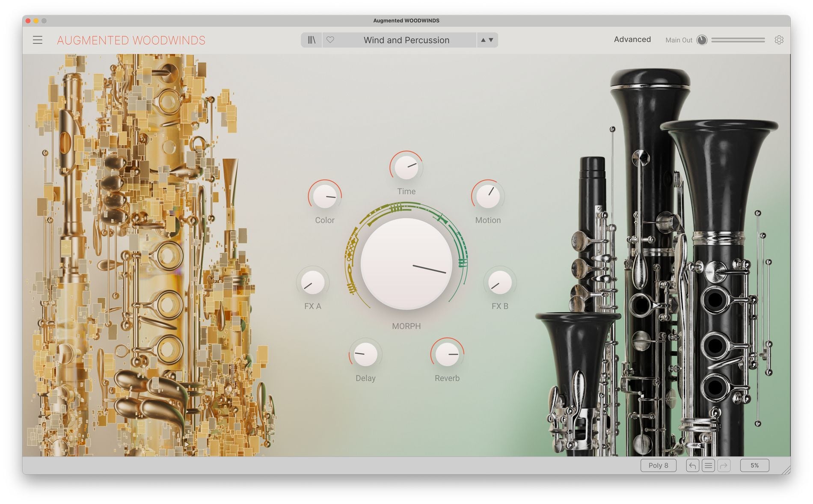Minimize window with yellow button
The height and width of the screenshot is (504, 813).
tap(36, 21)
